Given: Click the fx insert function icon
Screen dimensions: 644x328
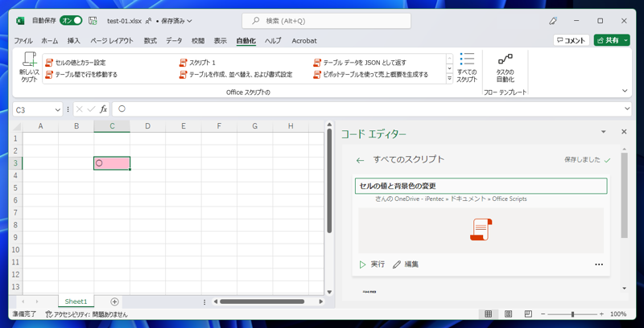Looking at the screenshot, I should 104,109.
